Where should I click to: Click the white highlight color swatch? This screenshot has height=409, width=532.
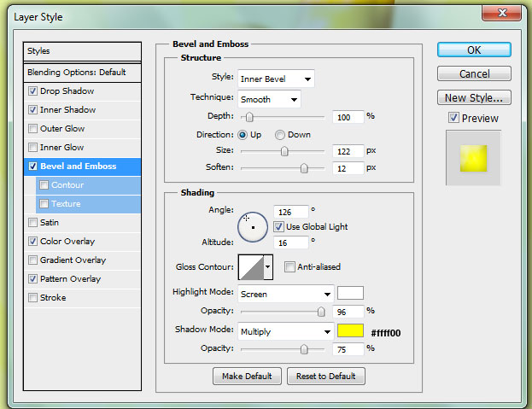pos(350,294)
